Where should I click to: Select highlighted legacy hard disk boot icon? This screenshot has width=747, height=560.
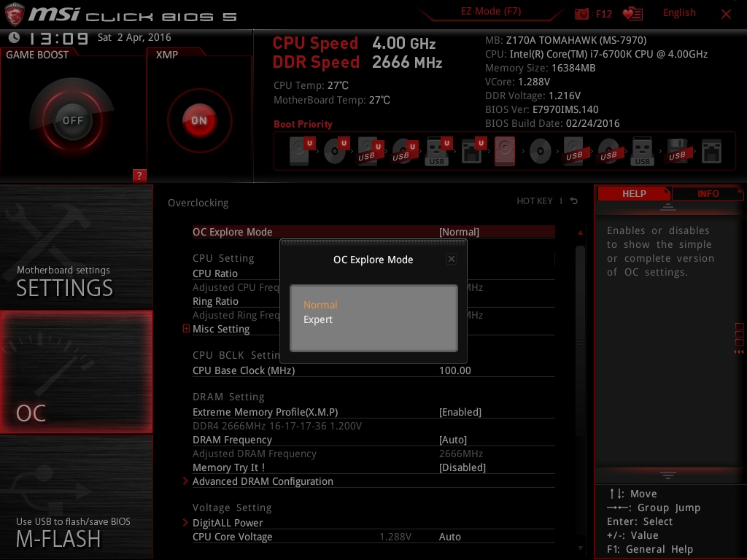(x=505, y=151)
